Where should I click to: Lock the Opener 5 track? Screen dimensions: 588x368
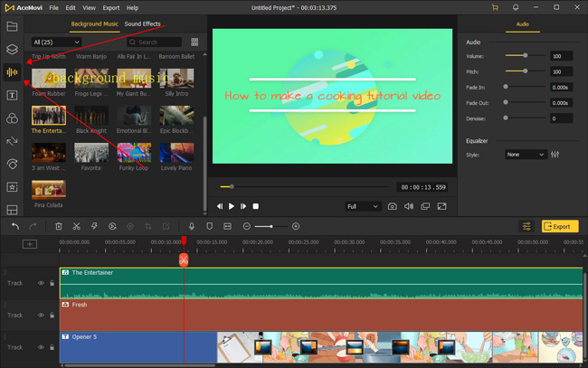pyautogui.click(x=52, y=347)
